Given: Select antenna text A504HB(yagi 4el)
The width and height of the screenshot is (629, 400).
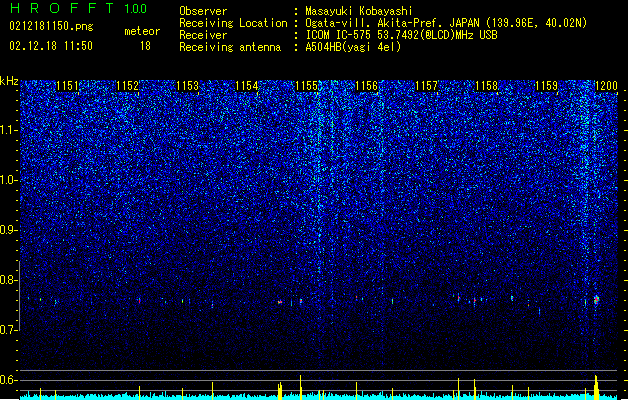Looking at the screenshot, I should click(353, 47).
